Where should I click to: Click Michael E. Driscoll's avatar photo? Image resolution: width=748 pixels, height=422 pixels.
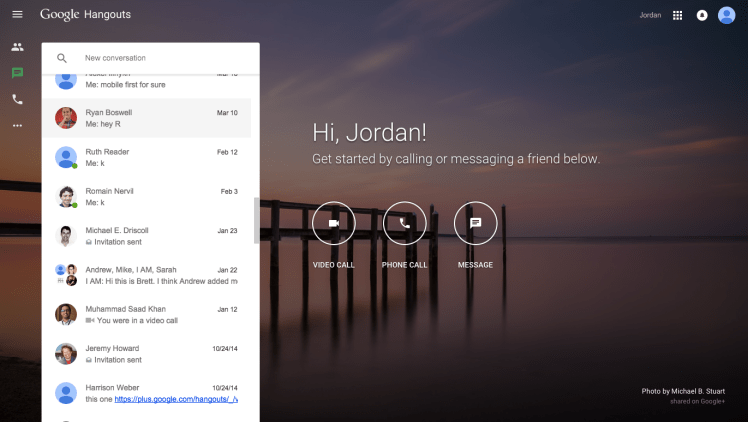(x=66, y=236)
